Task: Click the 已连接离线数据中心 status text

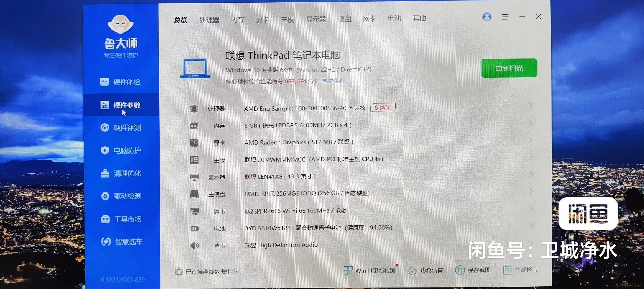Action: tap(211, 272)
